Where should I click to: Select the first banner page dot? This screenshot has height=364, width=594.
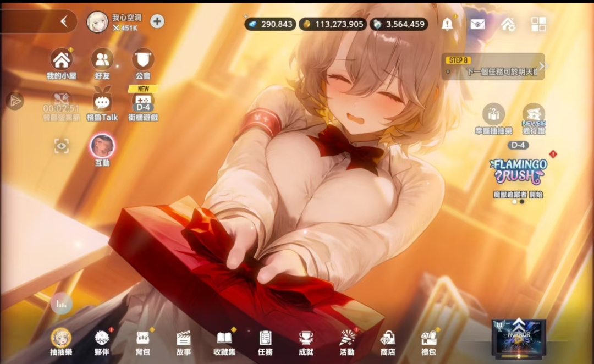pyautogui.click(x=514, y=202)
